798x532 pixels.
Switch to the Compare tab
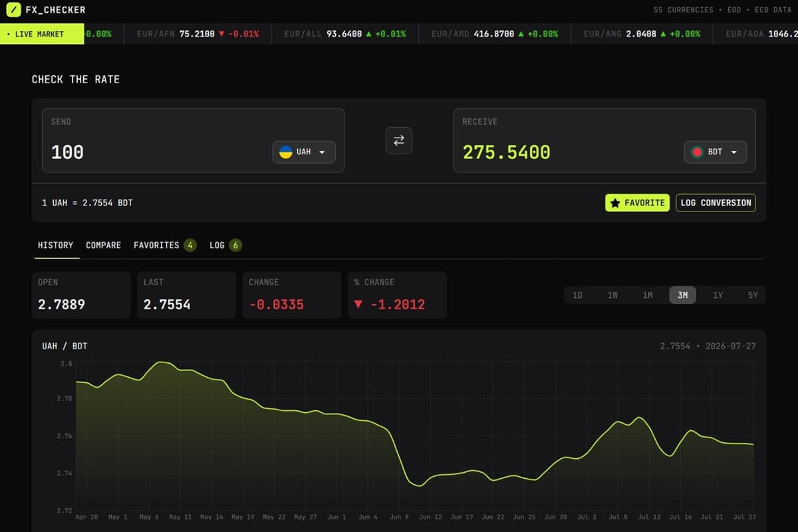coord(103,245)
